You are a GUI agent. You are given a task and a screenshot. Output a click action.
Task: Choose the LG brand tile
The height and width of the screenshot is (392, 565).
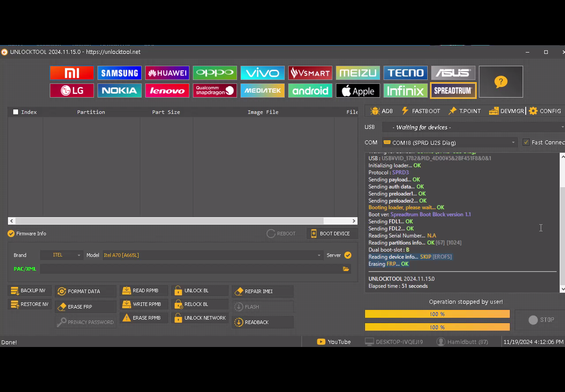(x=72, y=90)
